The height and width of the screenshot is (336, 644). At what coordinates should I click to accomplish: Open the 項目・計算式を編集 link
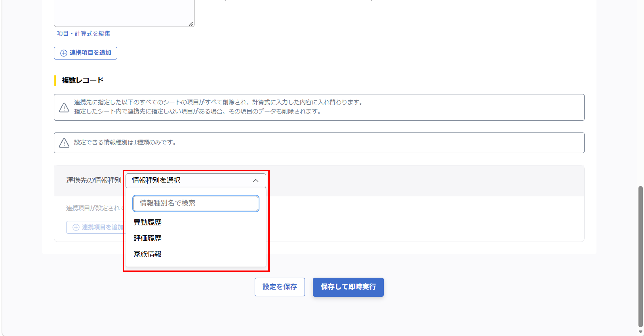(83, 34)
